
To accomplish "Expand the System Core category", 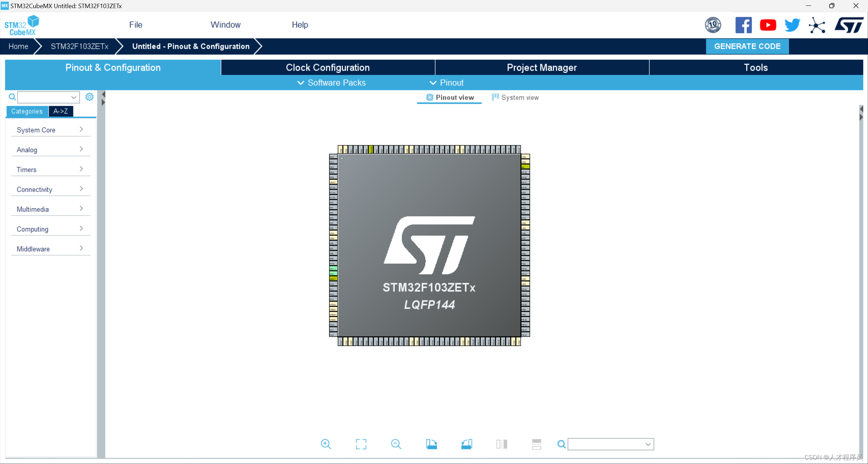I will click(51, 130).
